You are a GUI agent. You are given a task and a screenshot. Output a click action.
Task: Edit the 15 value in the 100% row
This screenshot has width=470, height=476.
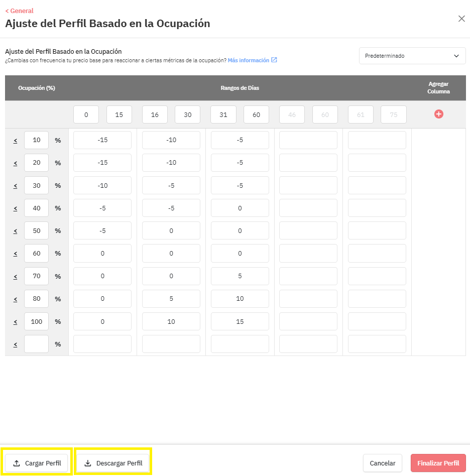pos(240,321)
